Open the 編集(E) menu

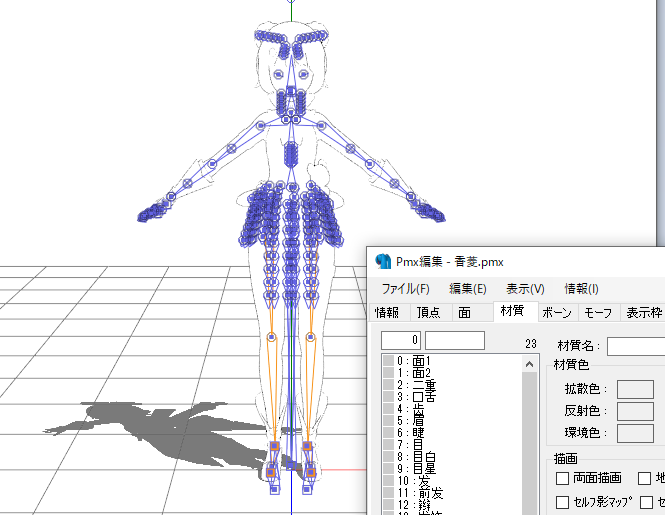(x=467, y=289)
